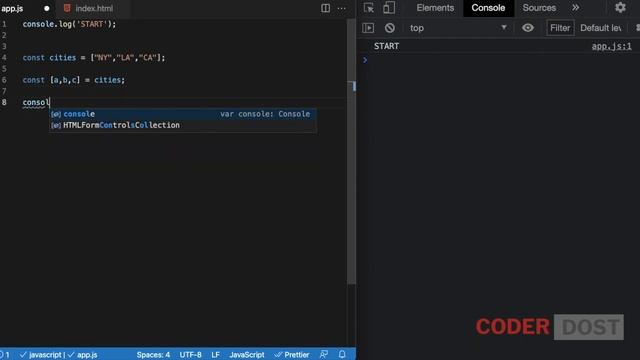Viewport: 640px width, 360px height.
Task: Click the console prompt arrow
Action: (365, 60)
